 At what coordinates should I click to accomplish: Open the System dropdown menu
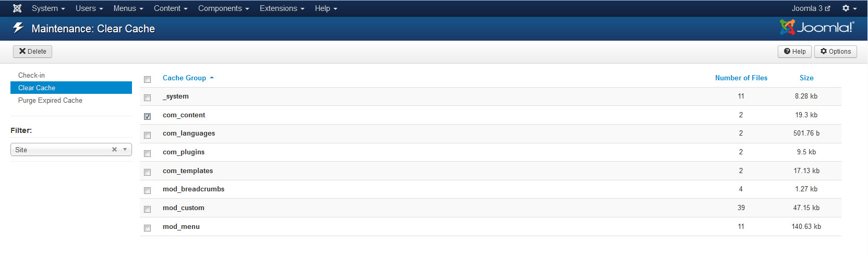[48, 8]
